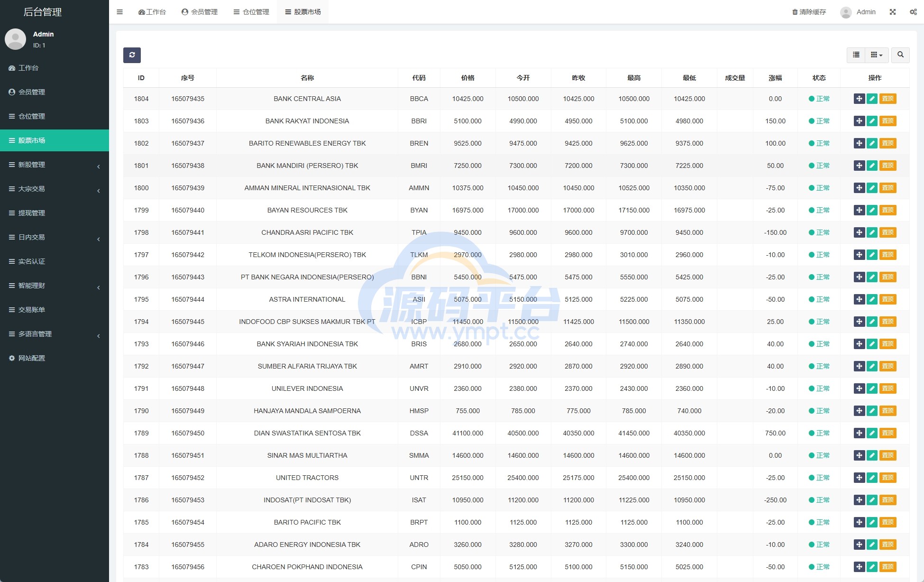Open 实名认证 in the sidebar
This screenshot has width=924, height=582.
55,261
